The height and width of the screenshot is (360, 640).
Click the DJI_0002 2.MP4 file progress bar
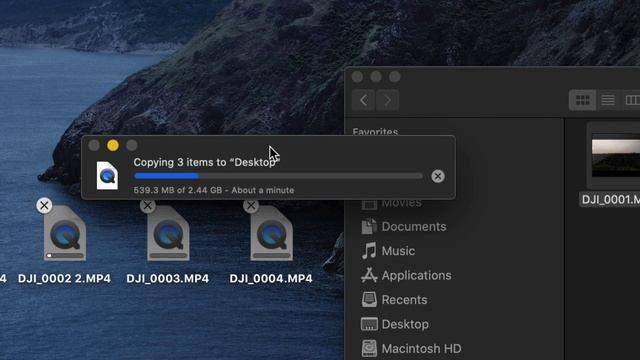[x=65, y=256]
